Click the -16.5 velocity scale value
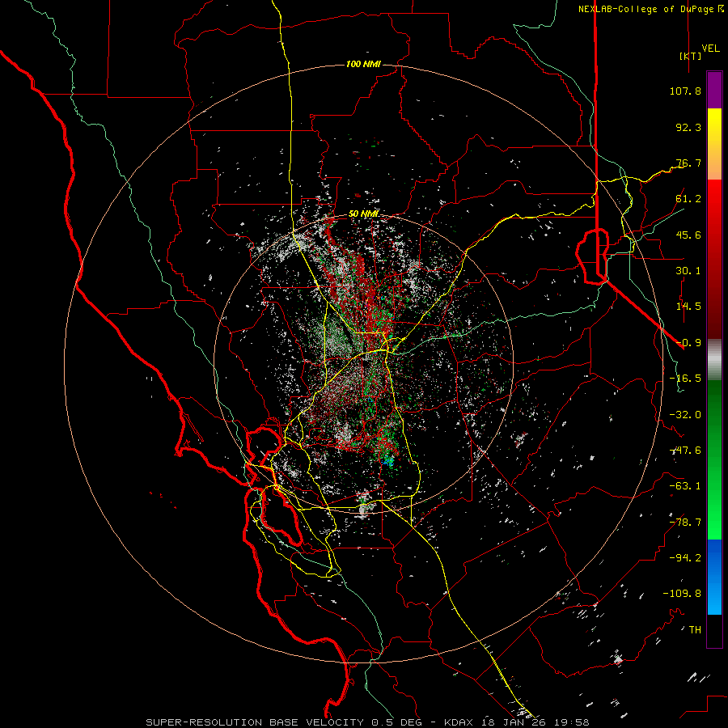The height and width of the screenshot is (728, 728). 685,379
